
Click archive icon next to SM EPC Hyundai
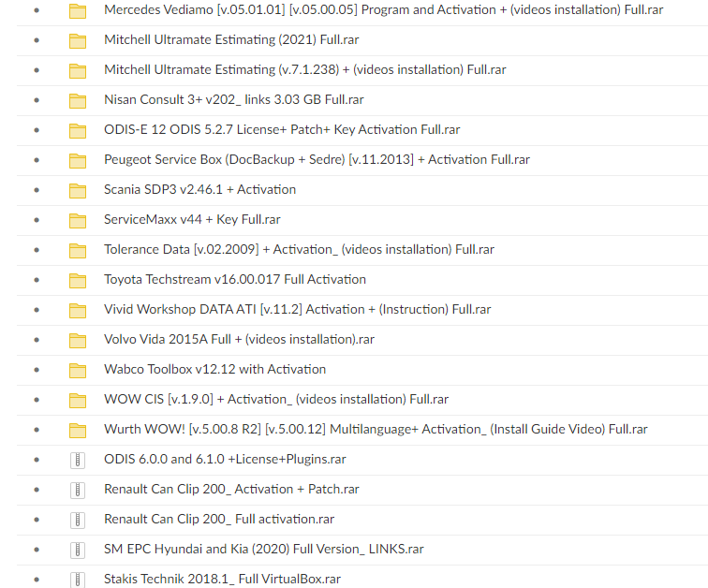point(78,550)
